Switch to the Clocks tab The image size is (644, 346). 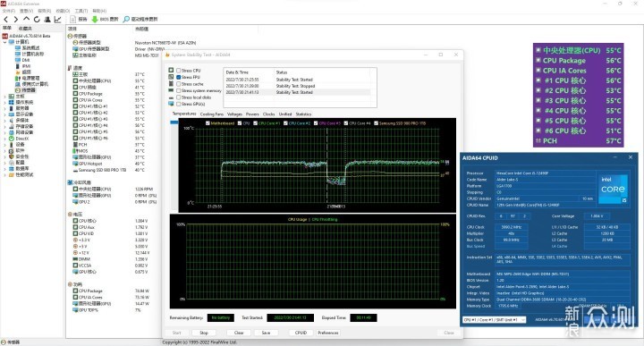coord(268,114)
